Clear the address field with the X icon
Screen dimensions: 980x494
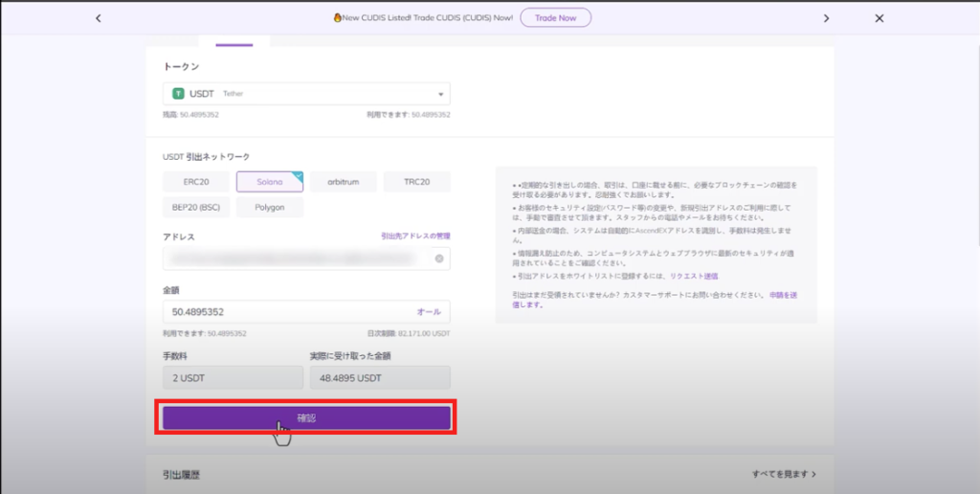(x=439, y=258)
